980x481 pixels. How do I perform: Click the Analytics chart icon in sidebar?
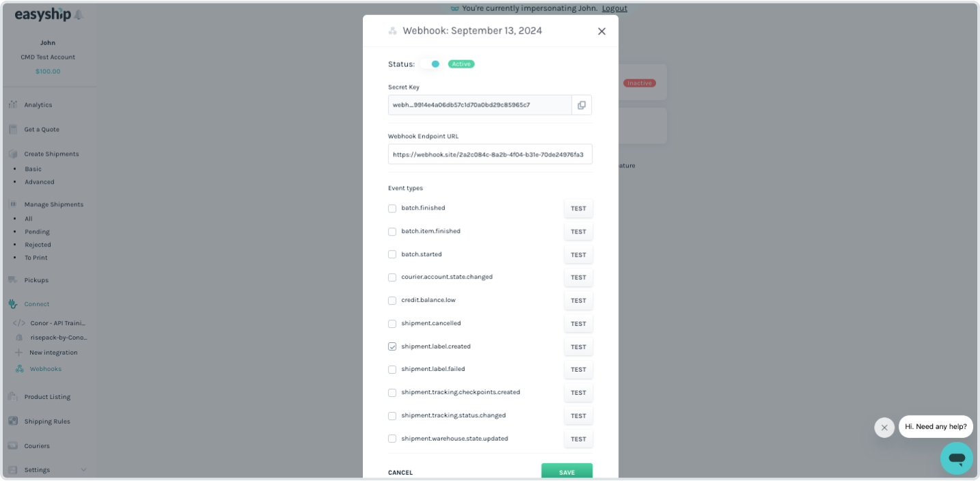pos(13,105)
